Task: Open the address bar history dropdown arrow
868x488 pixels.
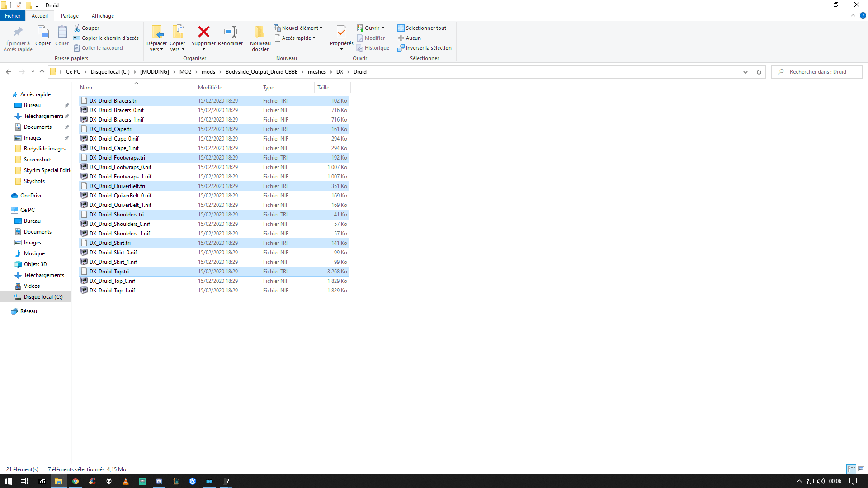Action: pos(745,72)
